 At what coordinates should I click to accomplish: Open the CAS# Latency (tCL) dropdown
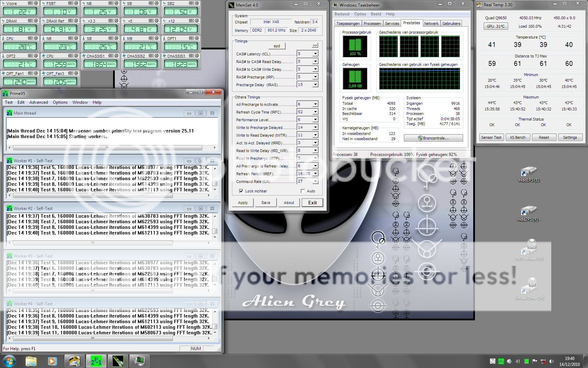coord(315,54)
